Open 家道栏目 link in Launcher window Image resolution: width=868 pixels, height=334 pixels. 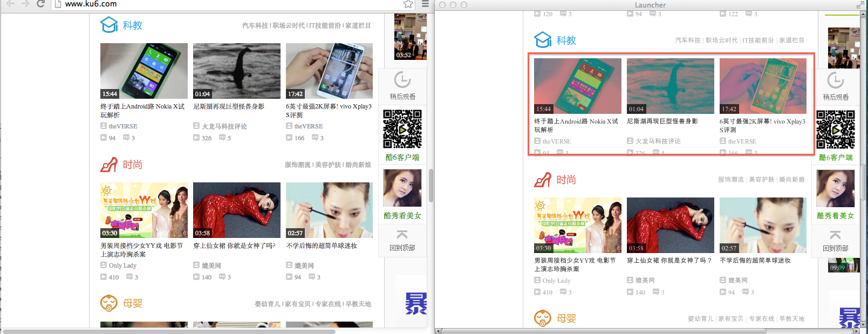coord(792,40)
